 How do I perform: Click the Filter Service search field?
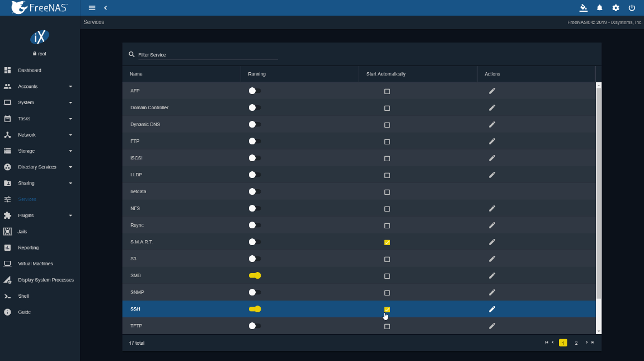[208, 55]
